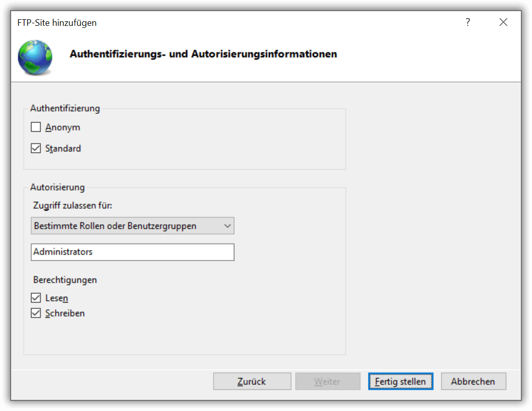This screenshot has height=411, width=532.
Task: Click the 'Berechtigungen' label
Action: 65,280
